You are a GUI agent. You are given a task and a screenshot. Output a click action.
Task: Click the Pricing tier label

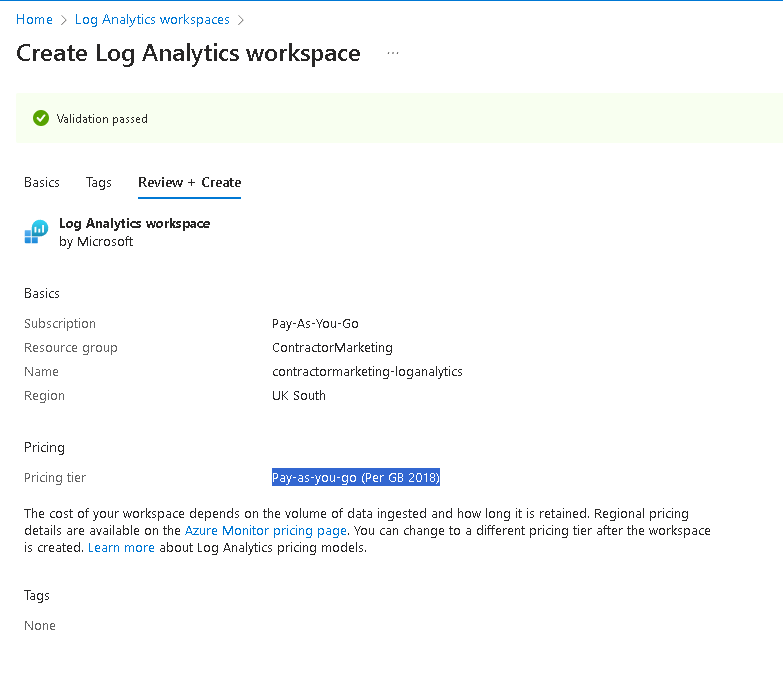tap(55, 478)
